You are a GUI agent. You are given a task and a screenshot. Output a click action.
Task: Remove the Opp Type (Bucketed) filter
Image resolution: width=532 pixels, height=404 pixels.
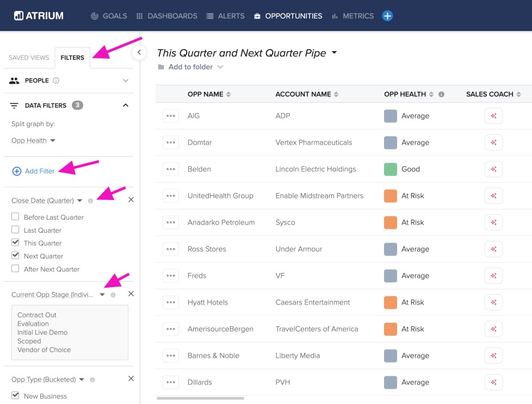(x=131, y=378)
